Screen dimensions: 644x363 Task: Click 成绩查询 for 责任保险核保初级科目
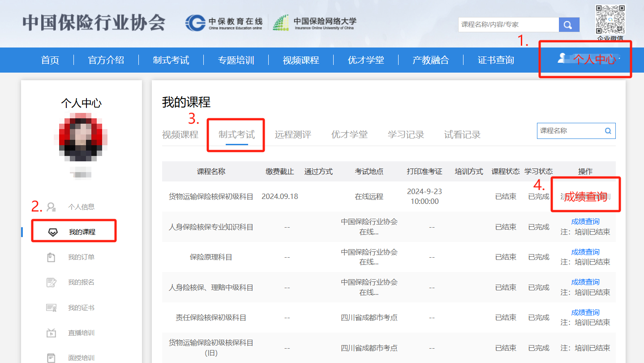pos(585,312)
